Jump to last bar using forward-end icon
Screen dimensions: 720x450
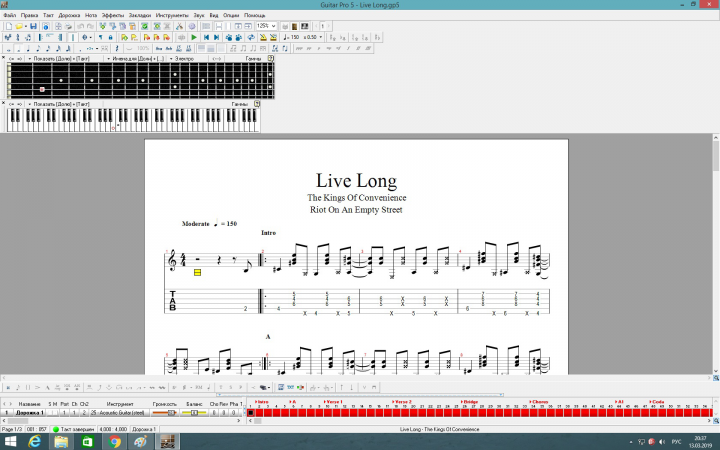(216, 37)
